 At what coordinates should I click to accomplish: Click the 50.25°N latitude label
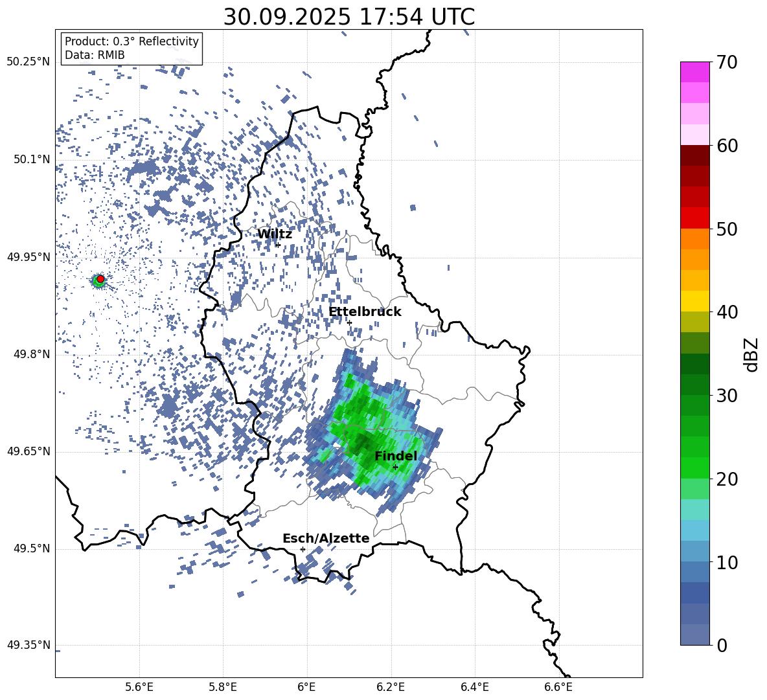click(29, 62)
